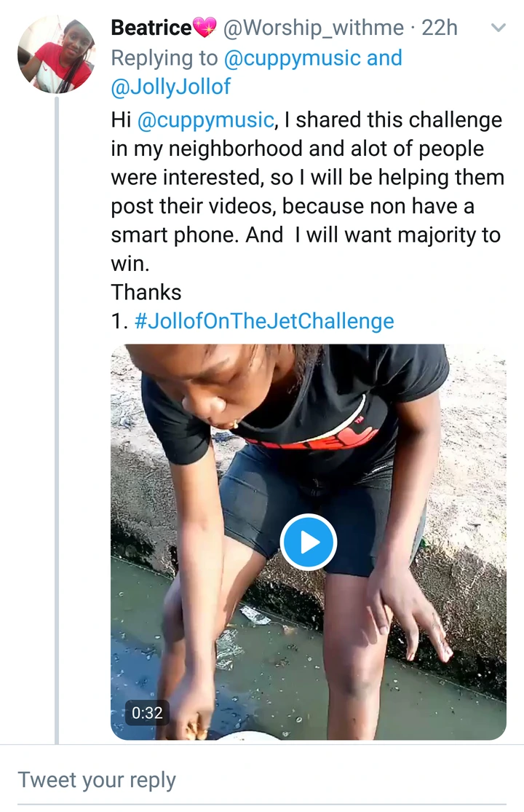Expand the tweet options chevron
The width and height of the screenshot is (524, 812).
click(x=499, y=29)
